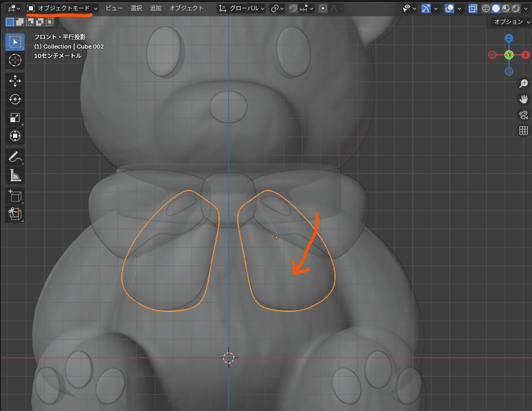Screen dimensions: 532x411
Task: Toggle viewport gizmos display
Action: coord(425,8)
